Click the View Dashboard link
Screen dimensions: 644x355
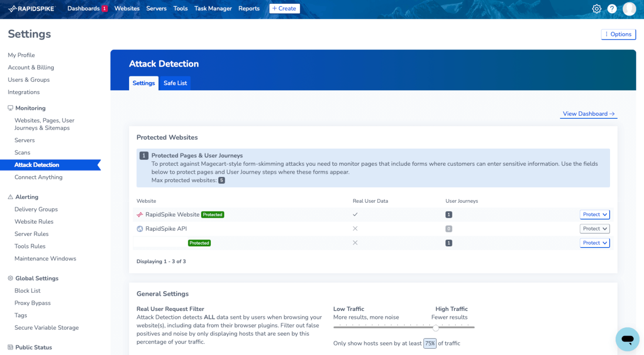588,113
